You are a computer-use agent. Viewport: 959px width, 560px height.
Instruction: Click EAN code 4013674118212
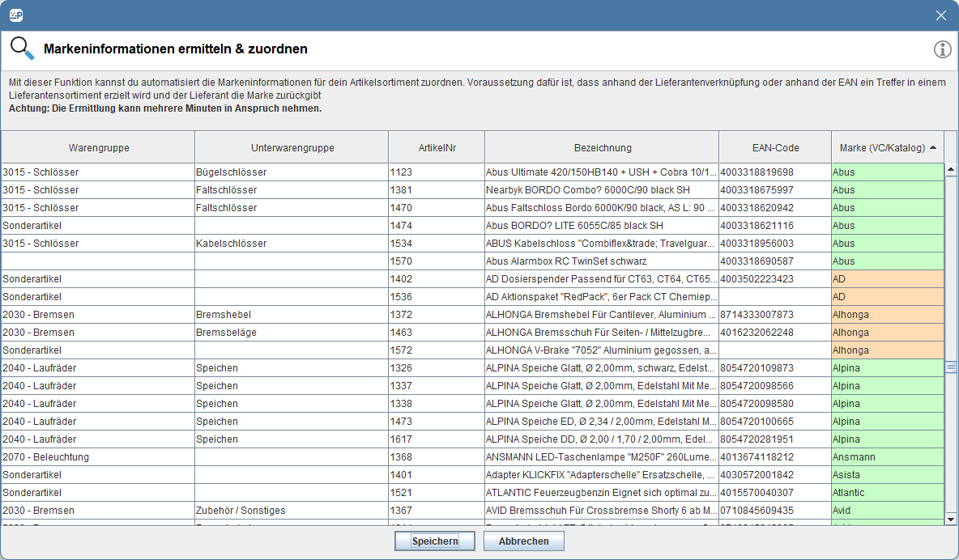pyautogui.click(x=775, y=456)
